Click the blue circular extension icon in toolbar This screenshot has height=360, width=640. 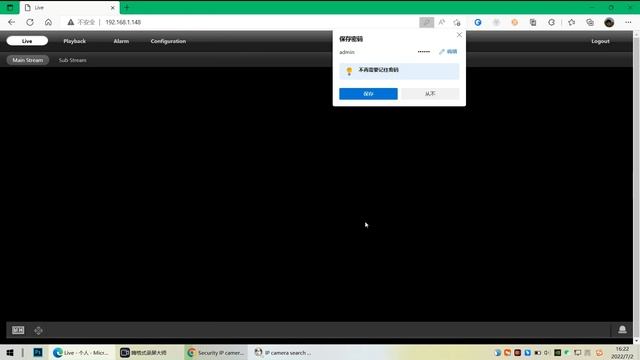point(478,22)
